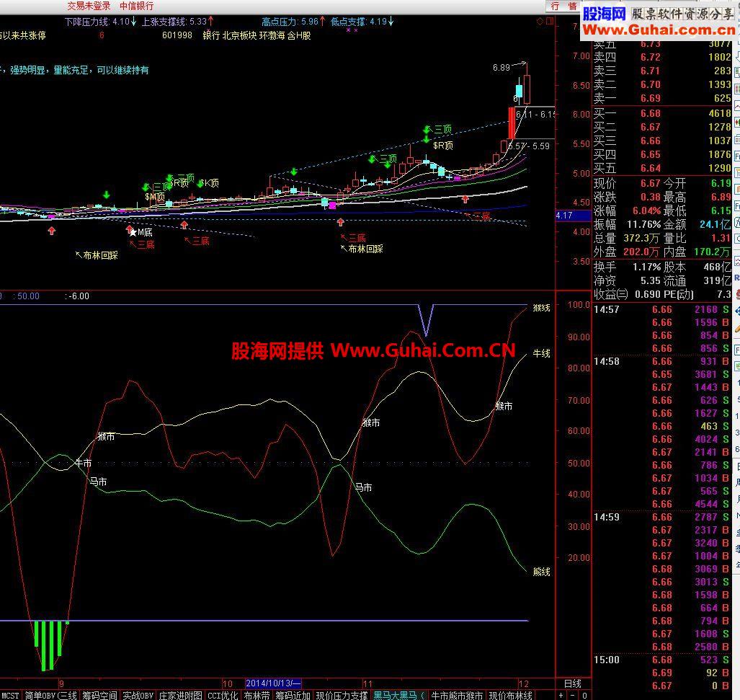Click the 北京板块 sector label

click(x=239, y=35)
